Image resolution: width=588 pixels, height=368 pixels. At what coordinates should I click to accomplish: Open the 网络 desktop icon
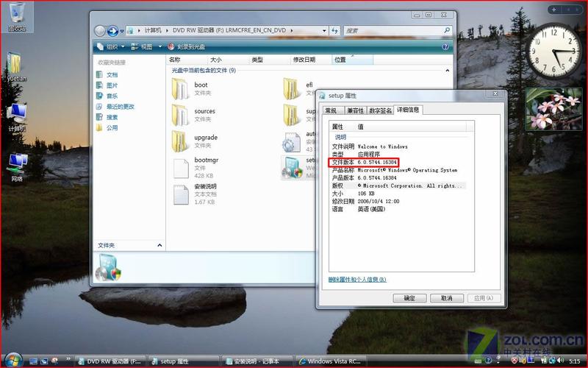click(x=17, y=167)
